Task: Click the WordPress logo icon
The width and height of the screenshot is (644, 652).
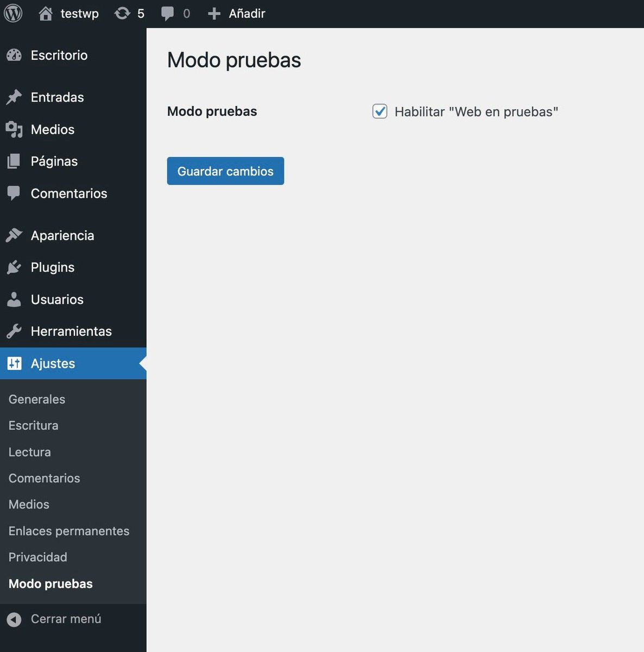Action: point(13,13)
